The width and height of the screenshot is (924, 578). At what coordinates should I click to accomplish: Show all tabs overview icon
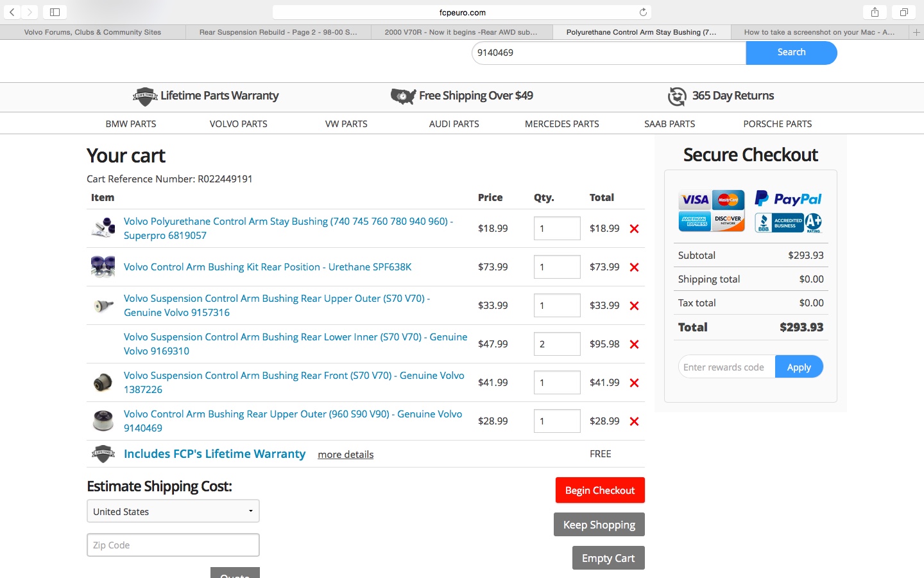point(903,12)
